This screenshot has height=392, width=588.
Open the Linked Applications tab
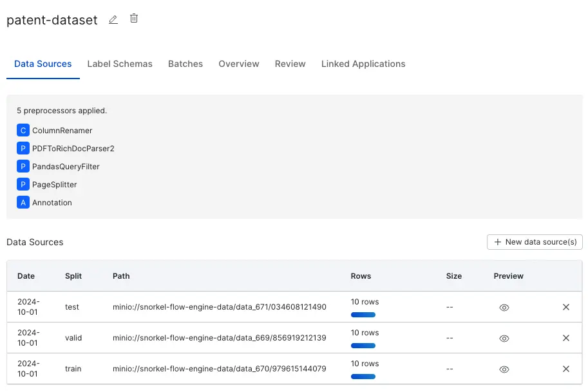tap(363, 64)
